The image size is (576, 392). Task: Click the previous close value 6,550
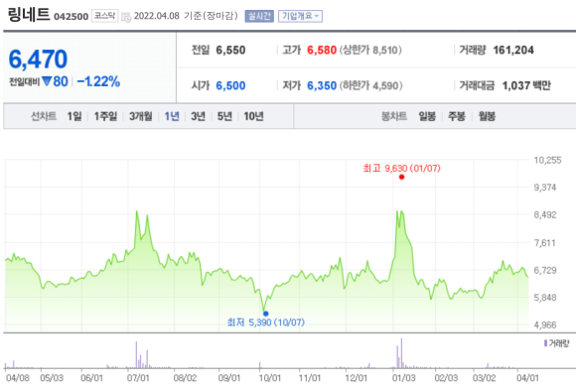[230, 50]
